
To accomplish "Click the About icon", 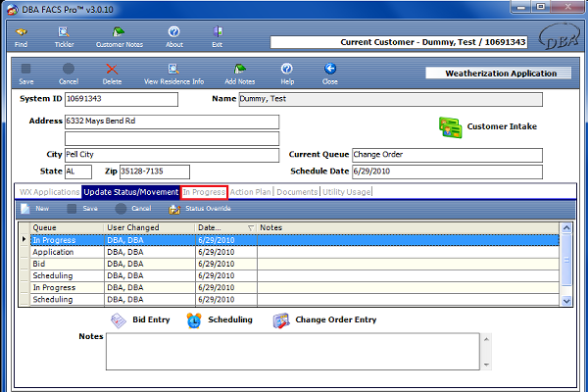I will 174,32.
